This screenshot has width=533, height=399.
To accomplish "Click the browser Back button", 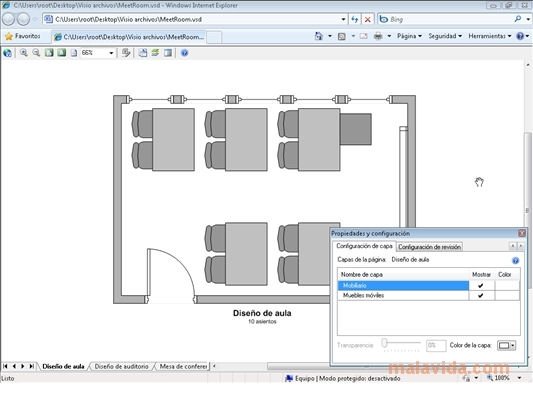I will click(x=8, y=19).
